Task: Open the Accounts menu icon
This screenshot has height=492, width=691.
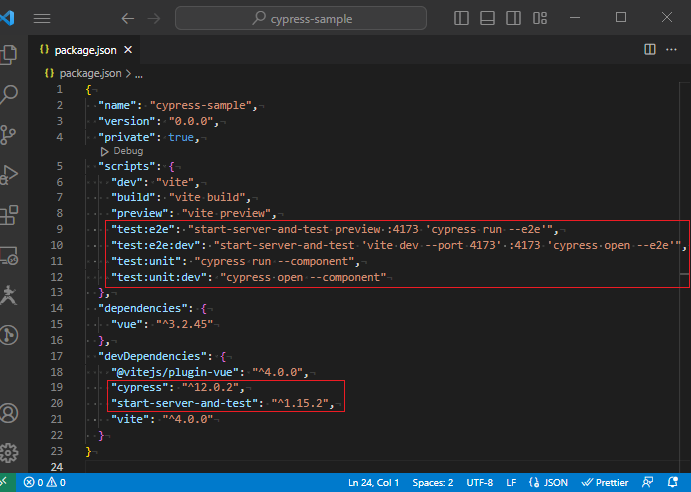Action: coord(9,413)
